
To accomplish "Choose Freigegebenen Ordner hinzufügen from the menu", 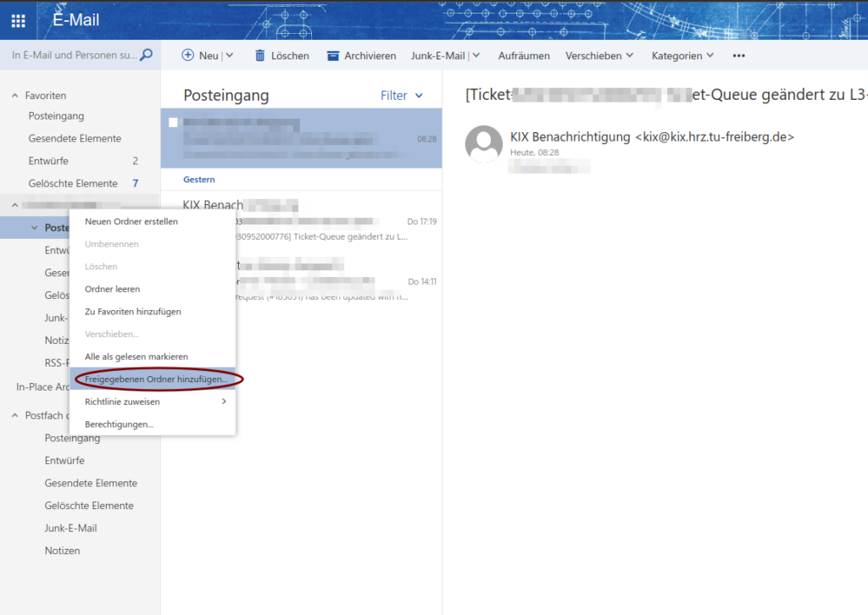I will 157,379.
